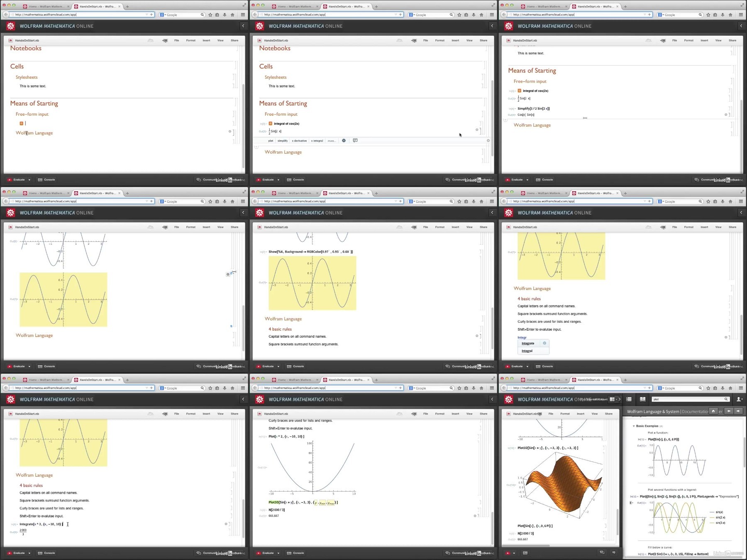747x560 pixels.
Task: Click the 'x derivative' suggestion button
Action: (x=299, y=141)
